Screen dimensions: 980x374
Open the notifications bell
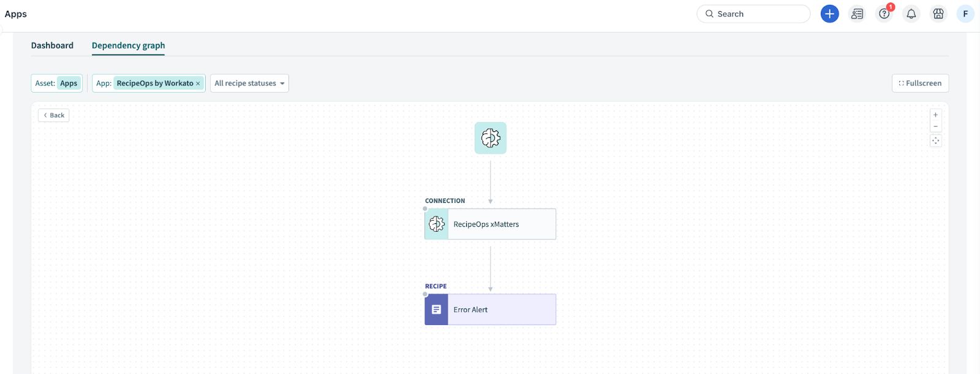click(x=911, y=13)
